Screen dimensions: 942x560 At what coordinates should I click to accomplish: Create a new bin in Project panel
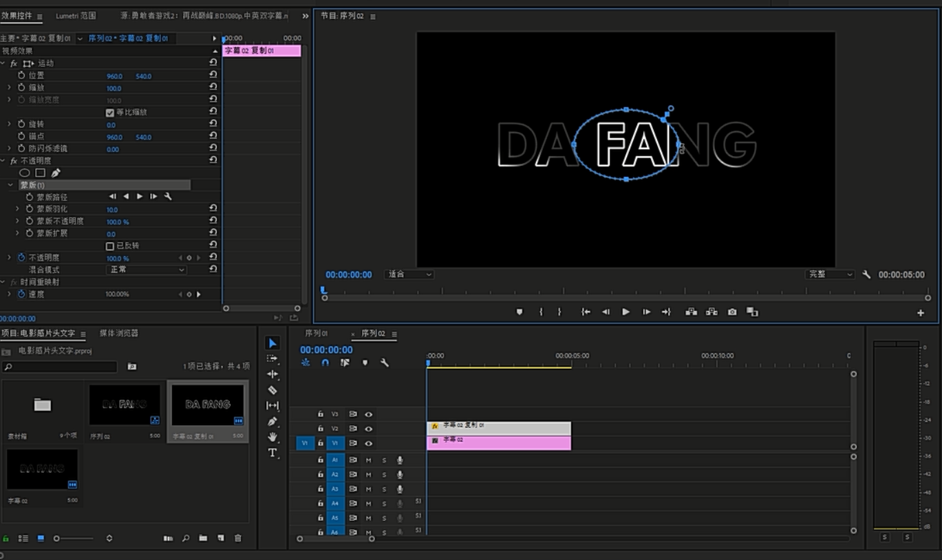pyautogui.click(x=203, y=538)
